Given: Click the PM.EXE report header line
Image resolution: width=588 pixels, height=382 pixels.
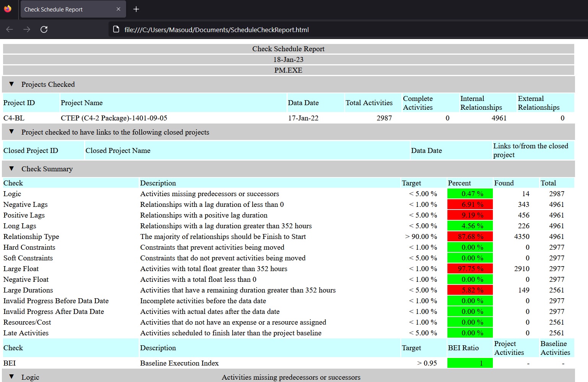Looking at the screenshot, I should 288,70.
